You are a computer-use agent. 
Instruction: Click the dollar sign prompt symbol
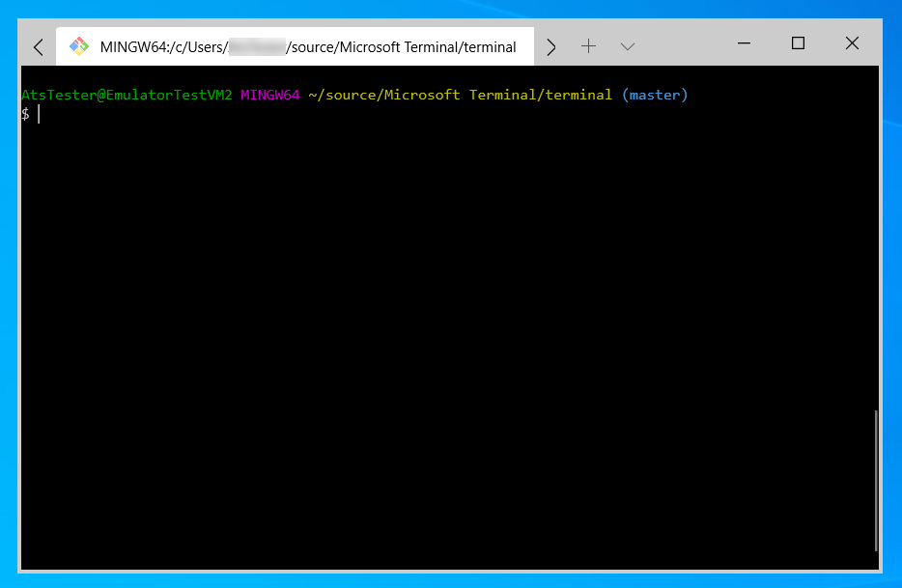point(24,114)
